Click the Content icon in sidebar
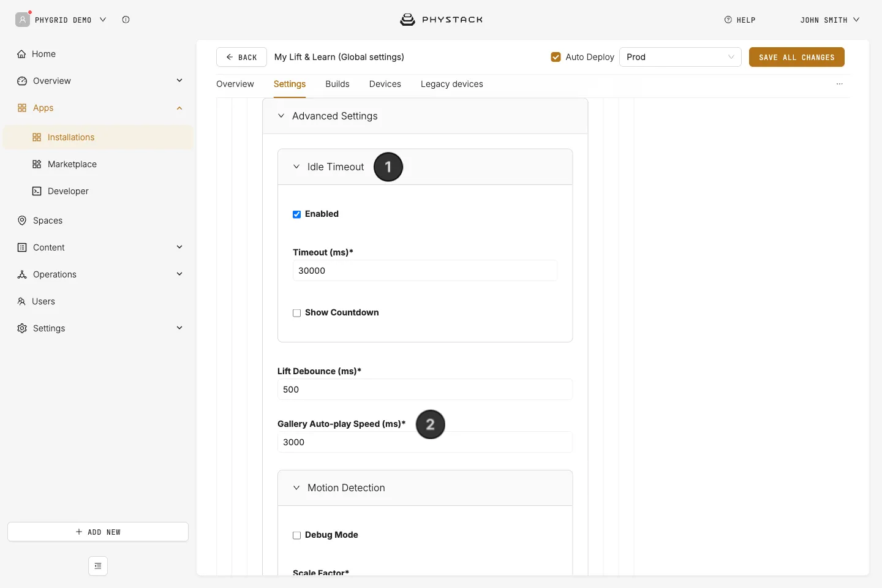Screen dimensions: 882x588 coord(22,247)
